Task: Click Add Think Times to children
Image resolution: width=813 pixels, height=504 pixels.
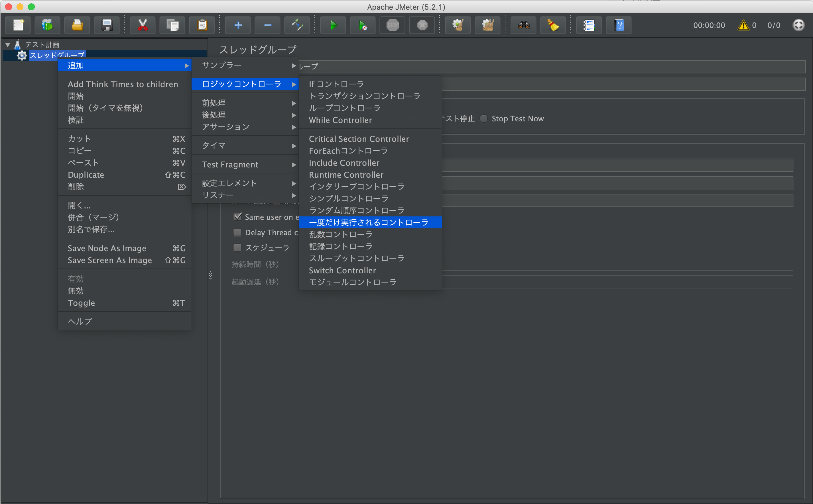Action: (123, 84)
